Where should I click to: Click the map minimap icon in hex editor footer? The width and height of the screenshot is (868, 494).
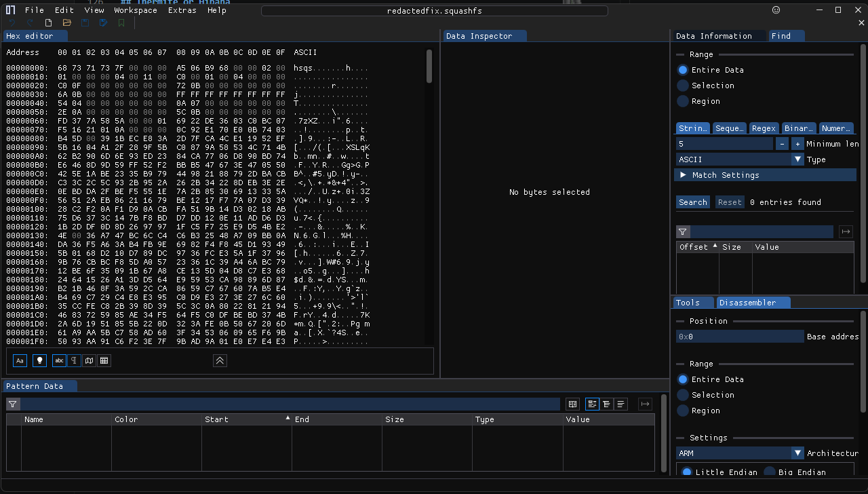tap(89, 361)
